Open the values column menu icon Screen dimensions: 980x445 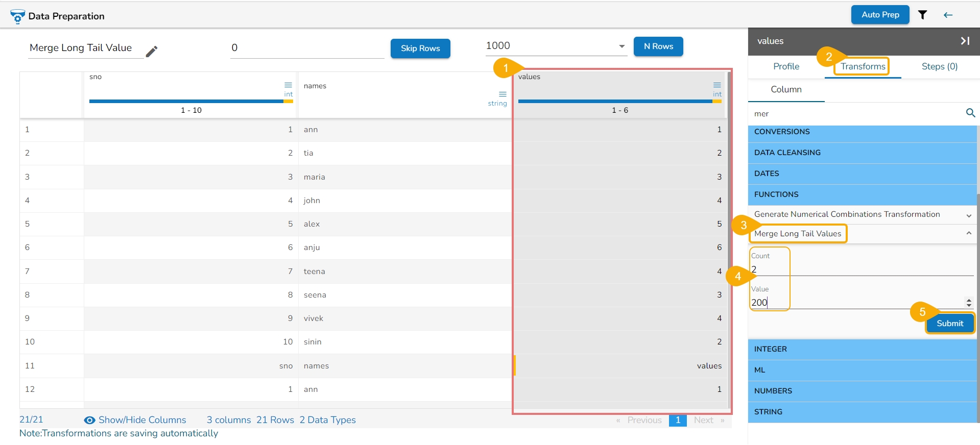click(718, 85)
